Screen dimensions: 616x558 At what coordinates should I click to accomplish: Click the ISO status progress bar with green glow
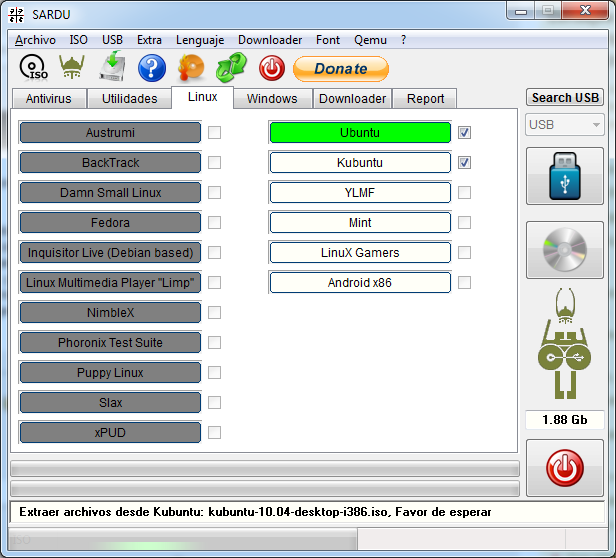[x=183, y=539]
